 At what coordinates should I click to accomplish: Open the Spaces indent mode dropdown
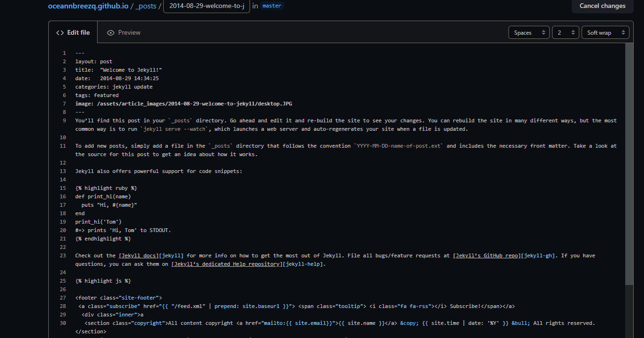(529, 33)
